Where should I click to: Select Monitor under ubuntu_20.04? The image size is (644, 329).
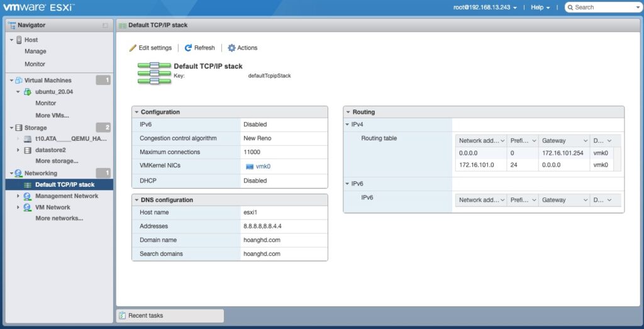click(45, 103)
